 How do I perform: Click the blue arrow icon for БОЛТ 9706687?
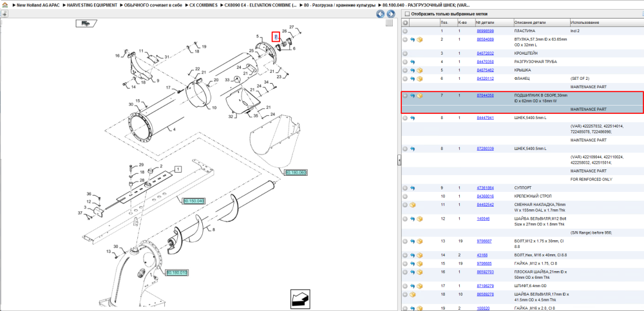tap(413, 241)
